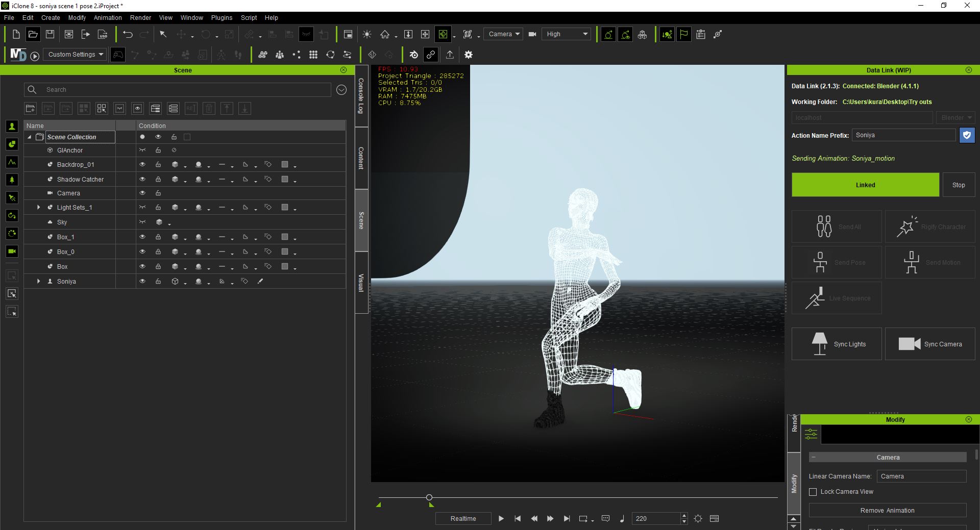Open the settings gear icon in toolbar

coord(469,55)
